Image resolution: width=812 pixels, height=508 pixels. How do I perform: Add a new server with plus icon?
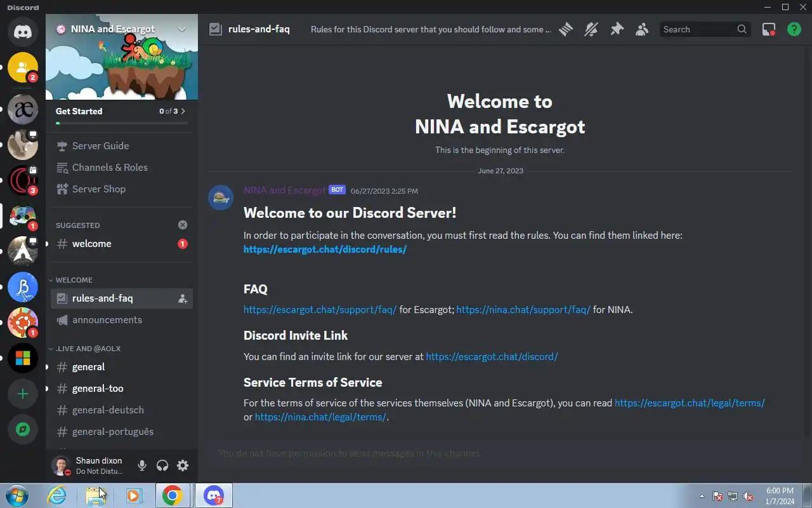(x=23, y=394)
